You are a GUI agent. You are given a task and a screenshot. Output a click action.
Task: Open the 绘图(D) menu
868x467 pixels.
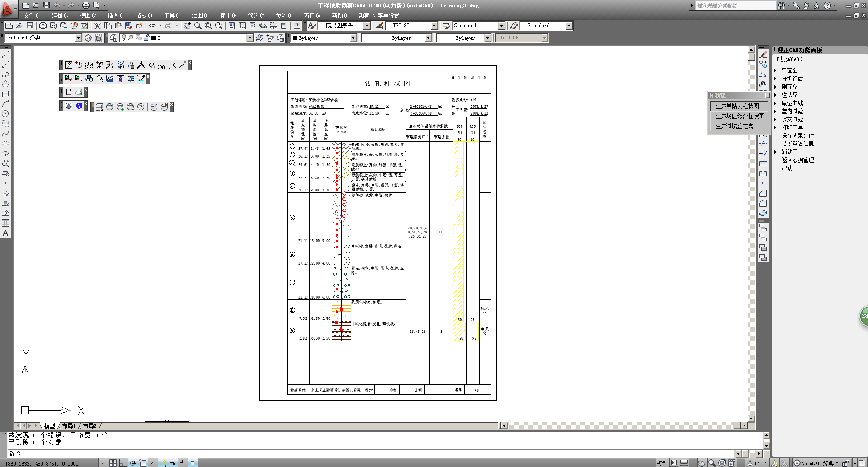pos(201,15)
